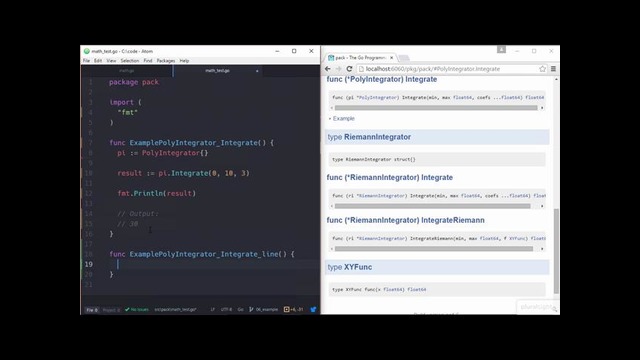640x360 pixels.
Task: Reload the godoc page
Action: pos(349,69)
